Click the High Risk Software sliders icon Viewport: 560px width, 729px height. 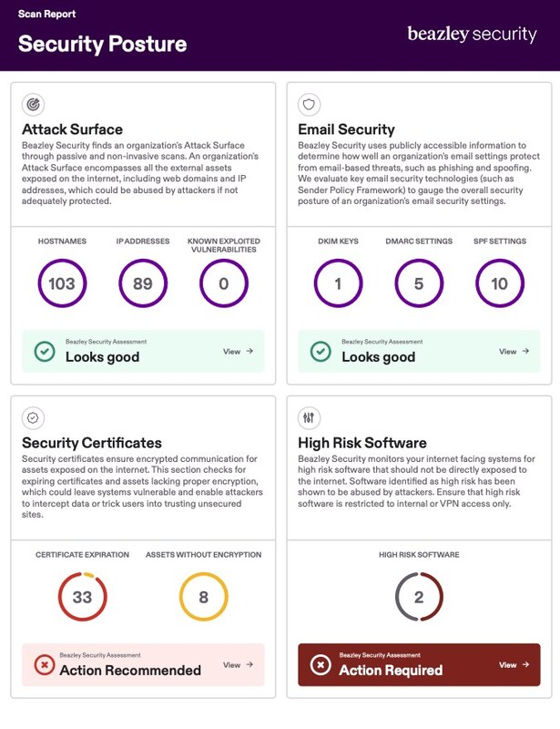(x=310, y=417)
